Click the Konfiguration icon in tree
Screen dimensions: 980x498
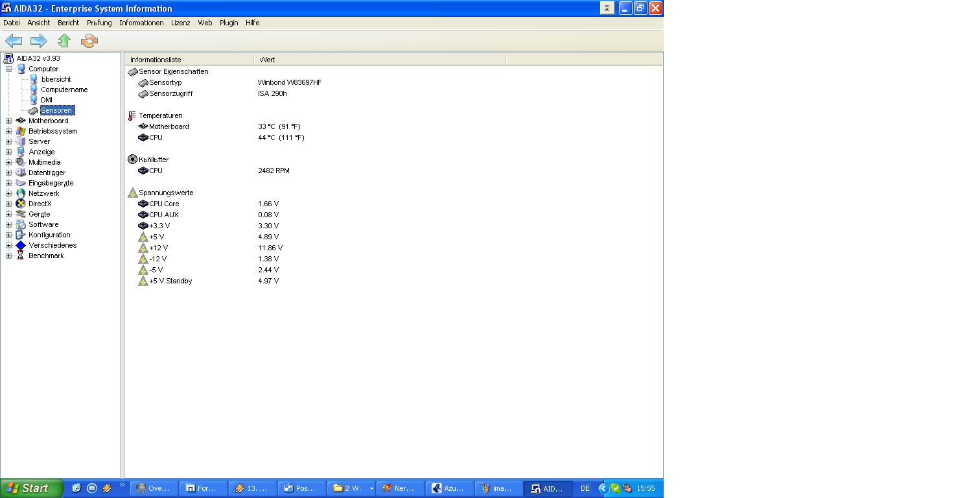[x=21, y=235]
